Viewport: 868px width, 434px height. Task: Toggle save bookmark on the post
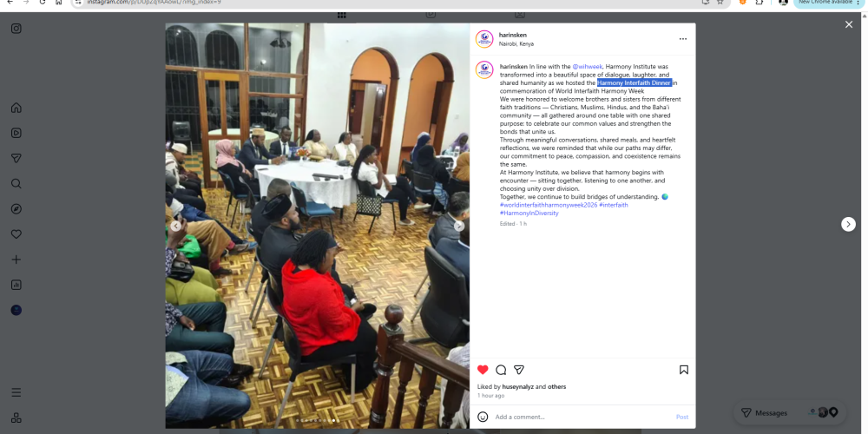(x=684, y=370)
